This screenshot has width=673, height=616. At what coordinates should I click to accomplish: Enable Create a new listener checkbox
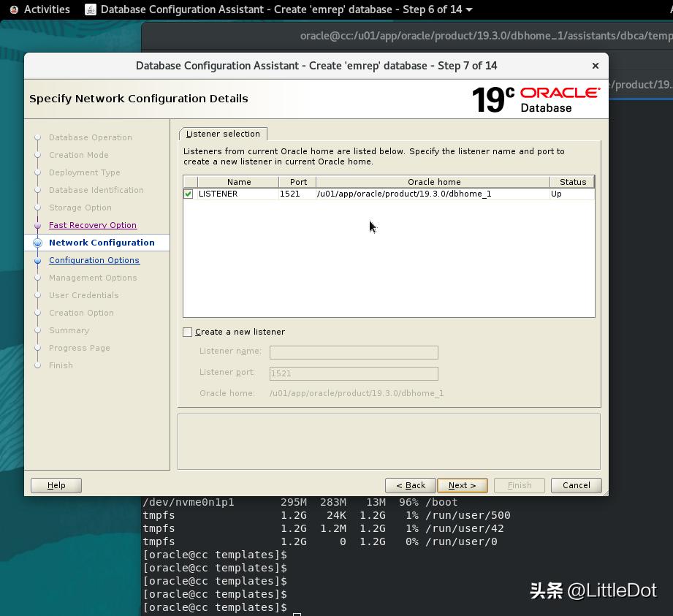click(x=188, y=332)
